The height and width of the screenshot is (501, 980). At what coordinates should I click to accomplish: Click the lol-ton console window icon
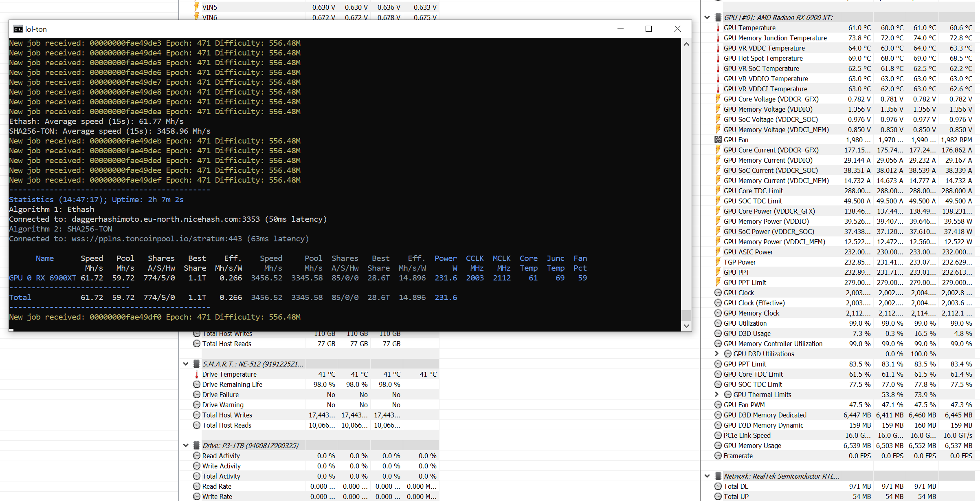(x=18, y=29)
